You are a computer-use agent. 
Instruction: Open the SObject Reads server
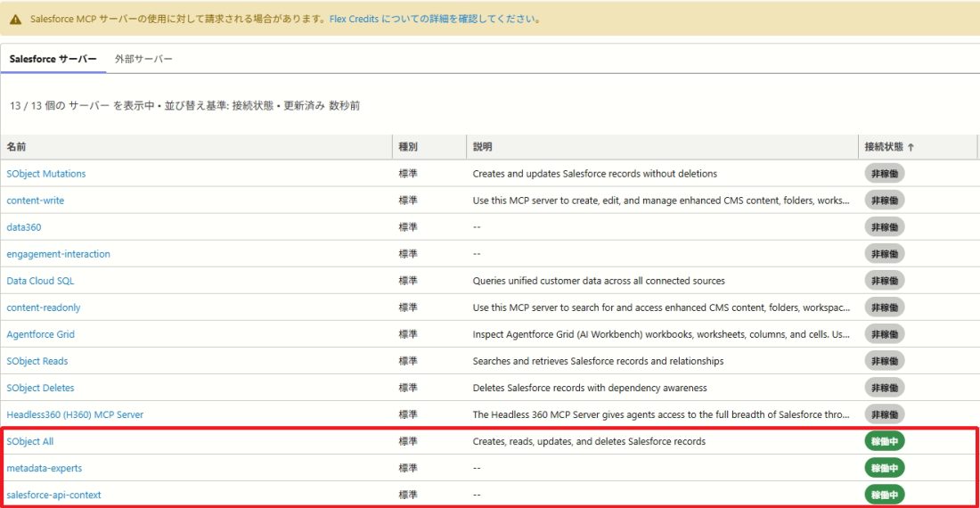[x=37, y=361]
